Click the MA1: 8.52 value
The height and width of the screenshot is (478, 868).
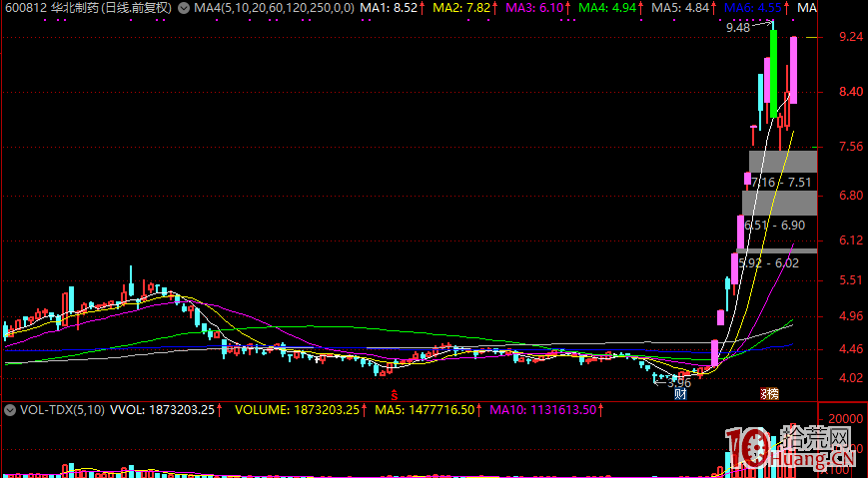[389, 8]
